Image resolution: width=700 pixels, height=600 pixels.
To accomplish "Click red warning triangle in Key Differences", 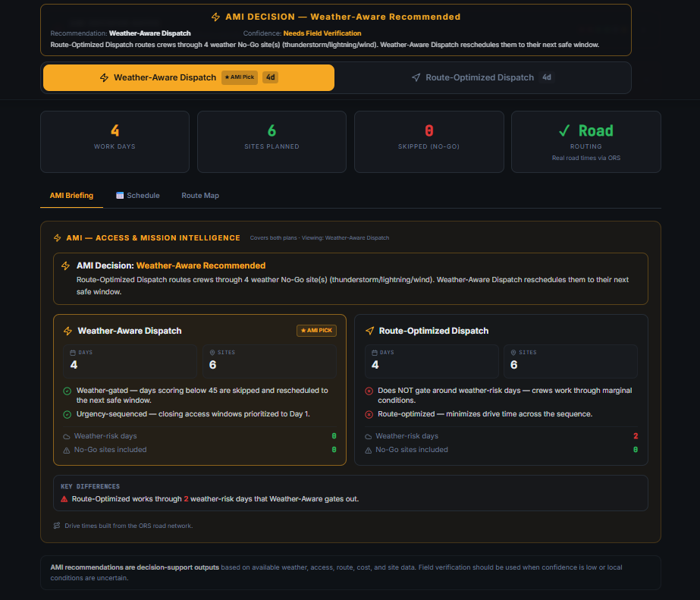I will 64,499.
